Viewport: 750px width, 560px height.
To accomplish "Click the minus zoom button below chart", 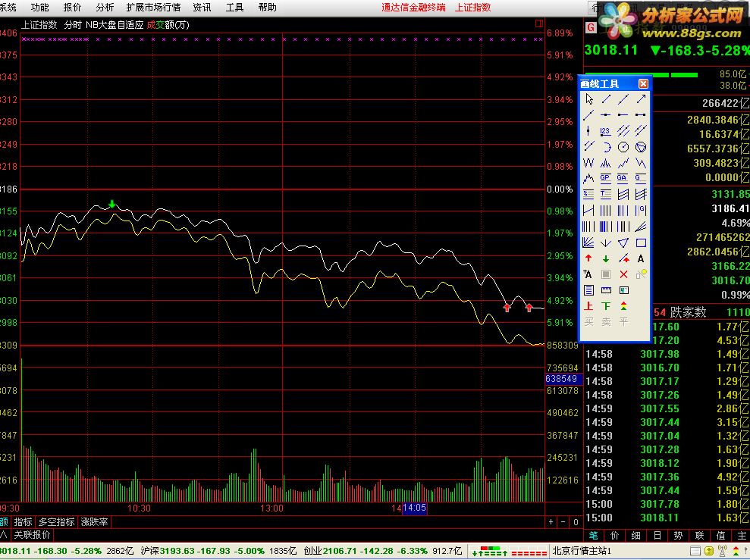I will 563,522.
